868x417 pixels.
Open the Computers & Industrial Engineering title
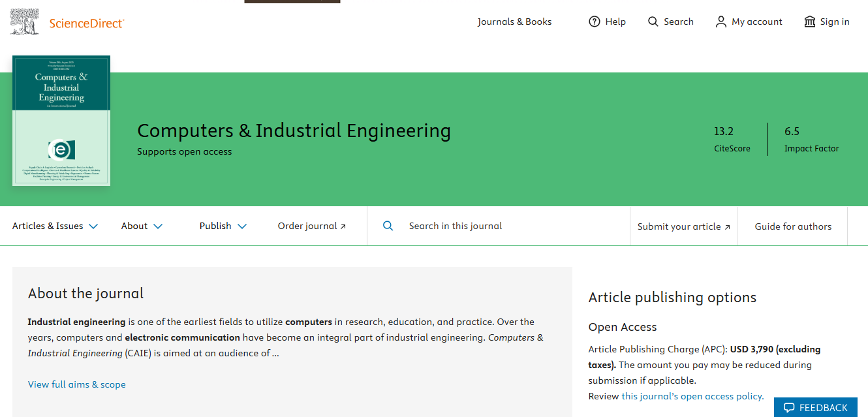pos(294,131)
